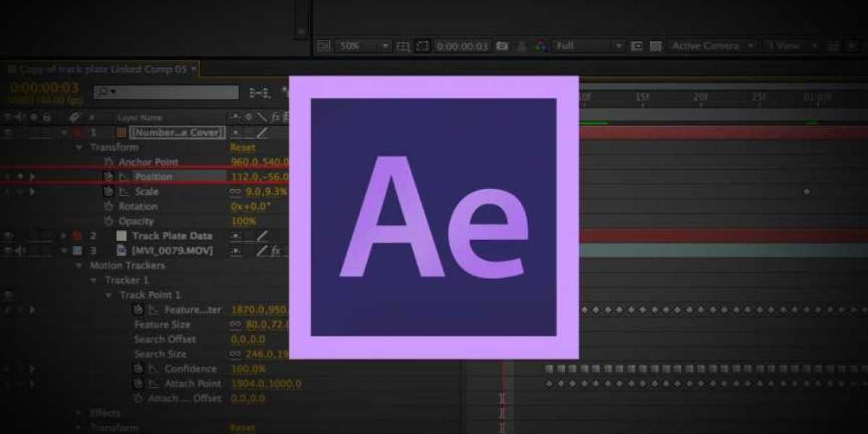
Task: Toggle the transparency grid icon
Action: (x=655, y=46)
